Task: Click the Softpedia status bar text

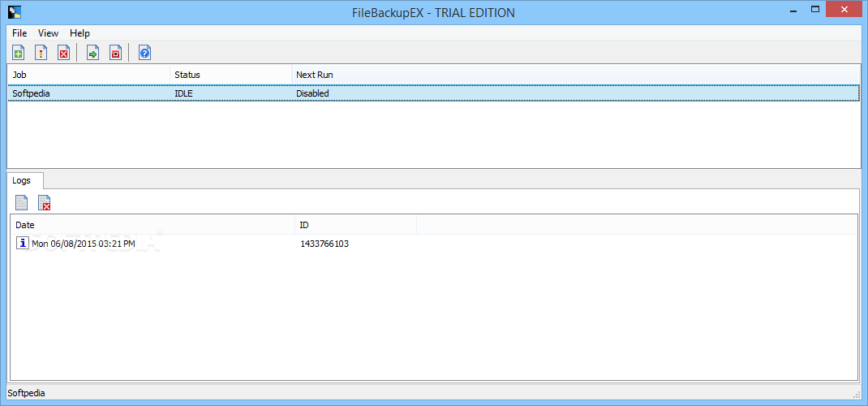Action: [27, 393]
